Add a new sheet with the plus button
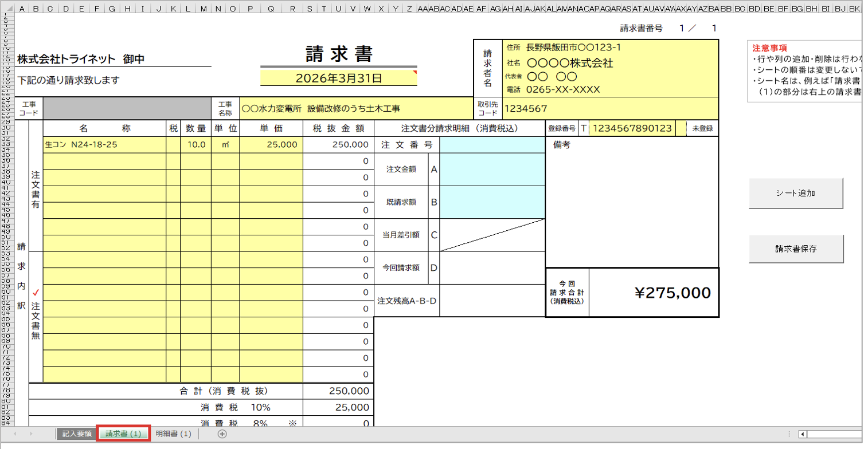 click(x=222, y=434)
